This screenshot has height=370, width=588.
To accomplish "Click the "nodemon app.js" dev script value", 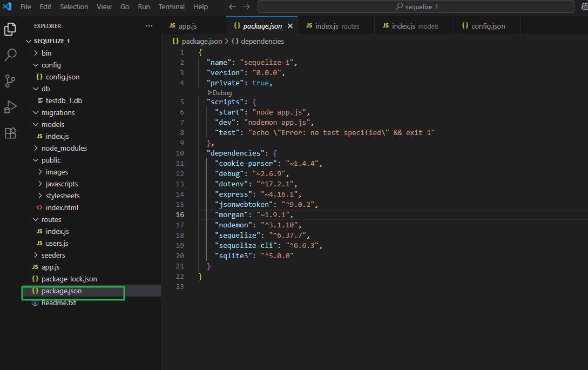I will coord(277,122).
